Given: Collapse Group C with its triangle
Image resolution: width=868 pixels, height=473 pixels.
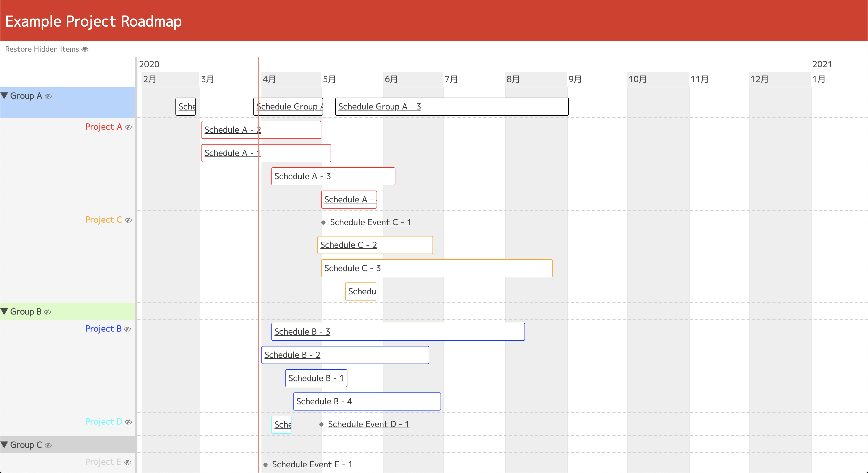Looking at the screenshot, I should 4,445.
